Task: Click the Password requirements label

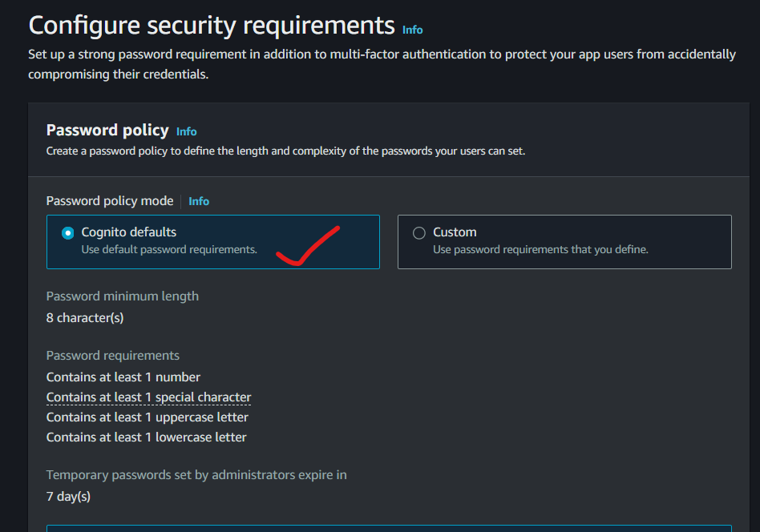Action: click(x=113, y=356)
